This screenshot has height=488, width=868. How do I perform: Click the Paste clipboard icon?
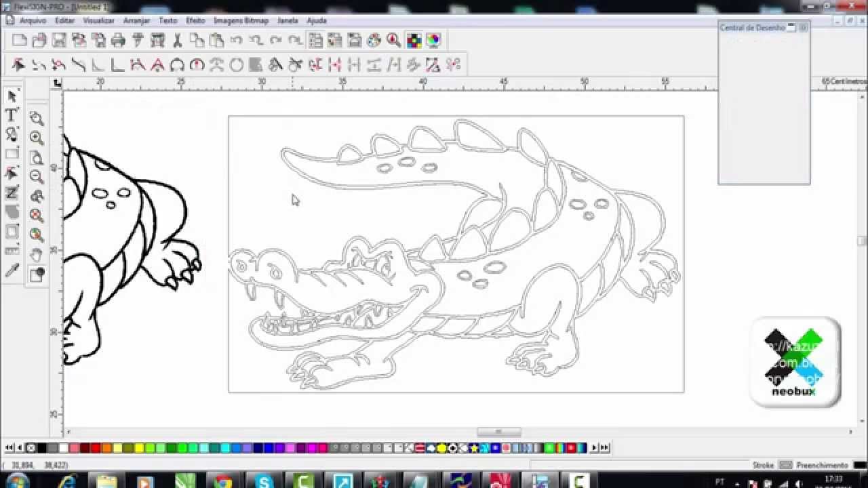[216, 41]
